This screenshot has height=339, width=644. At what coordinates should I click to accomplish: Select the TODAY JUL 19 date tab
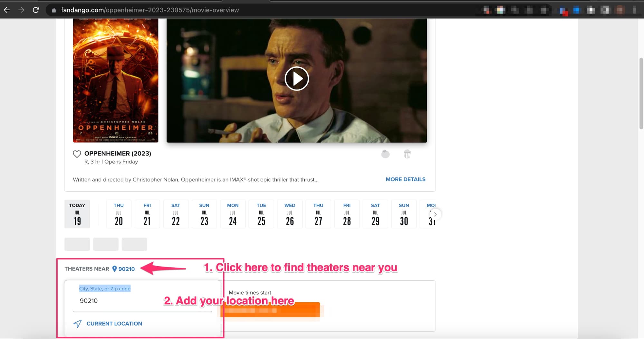[x=77, y=214]
